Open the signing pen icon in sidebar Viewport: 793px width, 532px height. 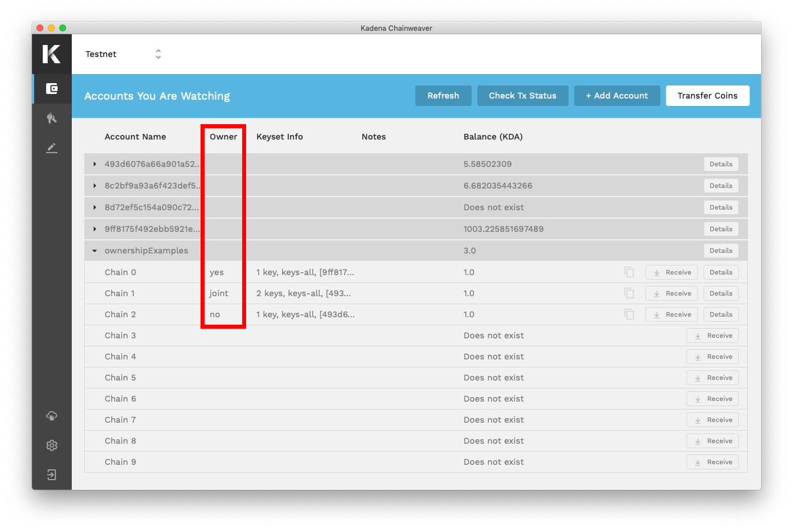pyautogui.click(x=52, y=148)
